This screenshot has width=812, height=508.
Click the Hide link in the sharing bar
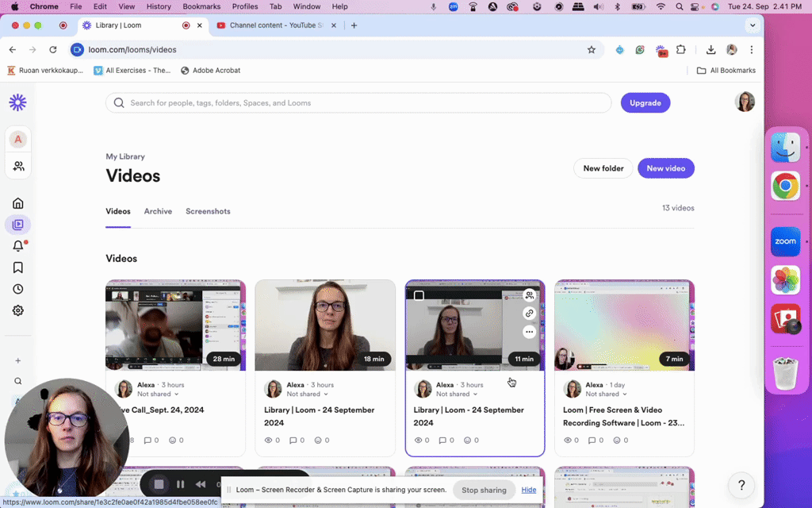(529, 490)
